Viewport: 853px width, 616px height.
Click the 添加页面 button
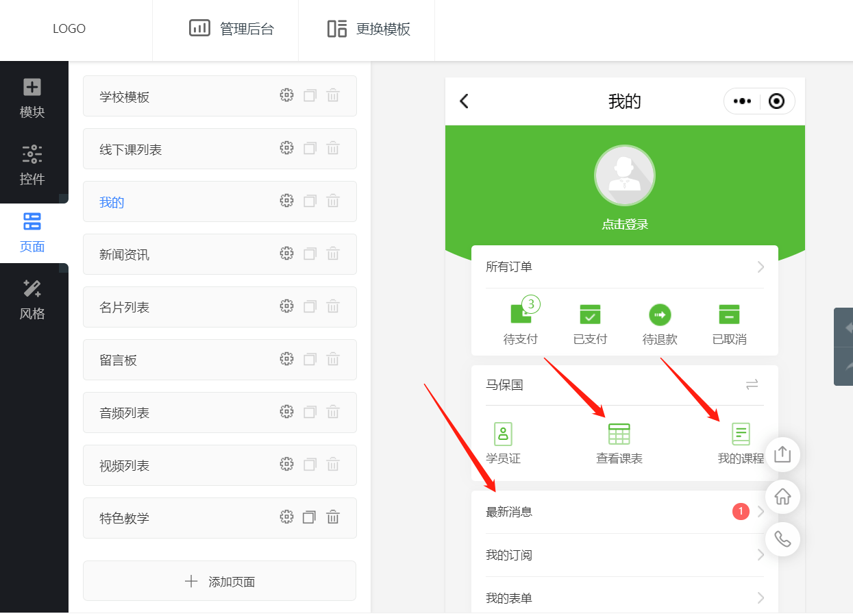tap(220, 581)
